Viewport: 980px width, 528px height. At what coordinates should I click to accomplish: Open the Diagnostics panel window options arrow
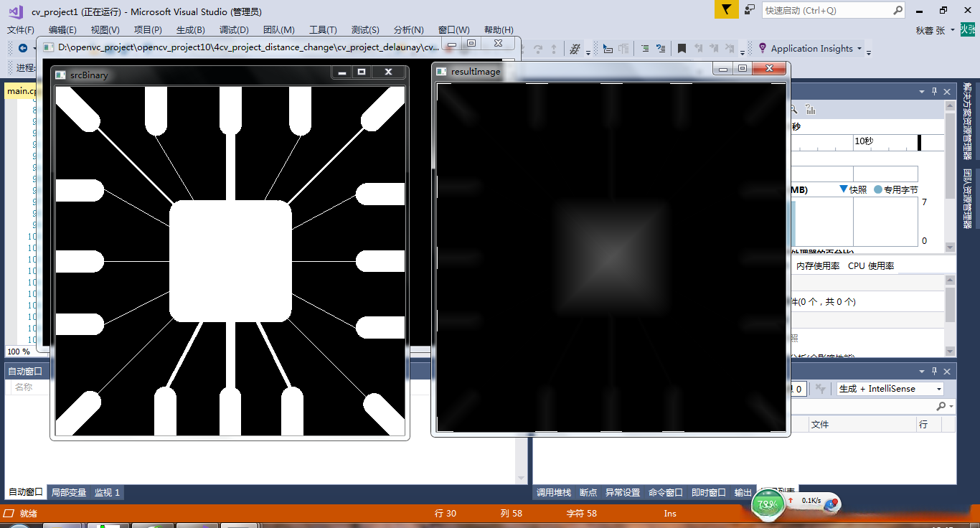click(x=923, y=91)
